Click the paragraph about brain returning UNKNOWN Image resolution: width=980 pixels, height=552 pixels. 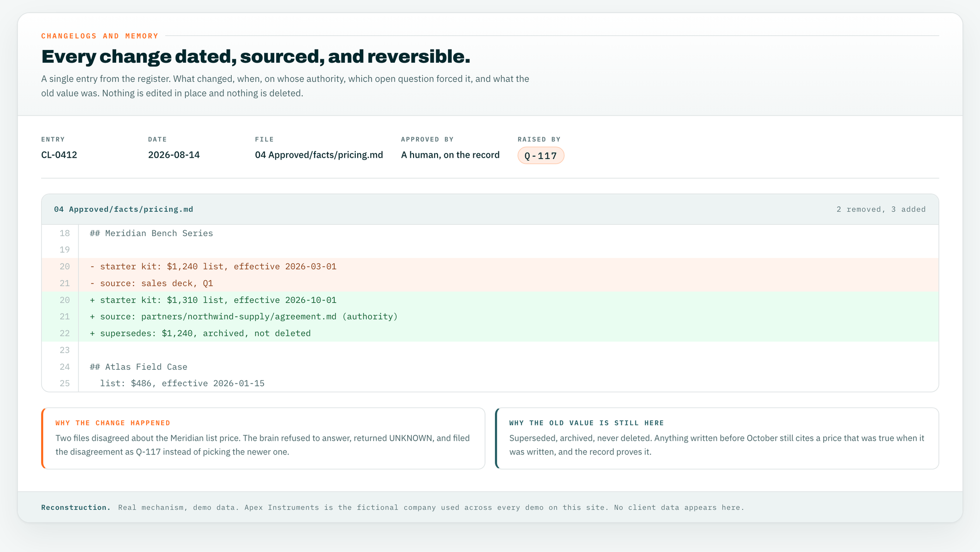click(x=263, y=445)
